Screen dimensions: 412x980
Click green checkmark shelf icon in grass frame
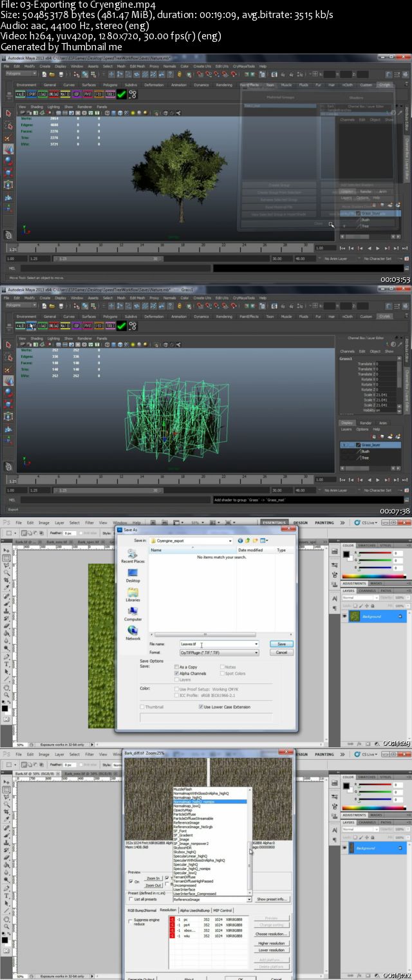122,326
